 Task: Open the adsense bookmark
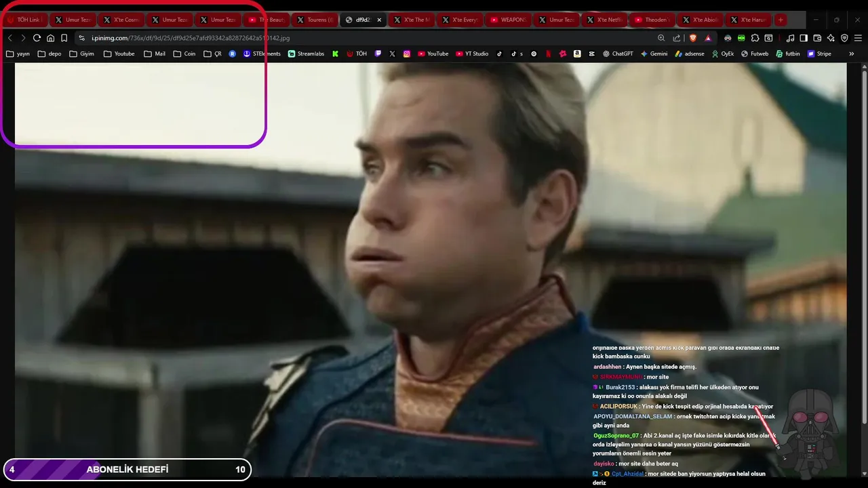(690, 54)
